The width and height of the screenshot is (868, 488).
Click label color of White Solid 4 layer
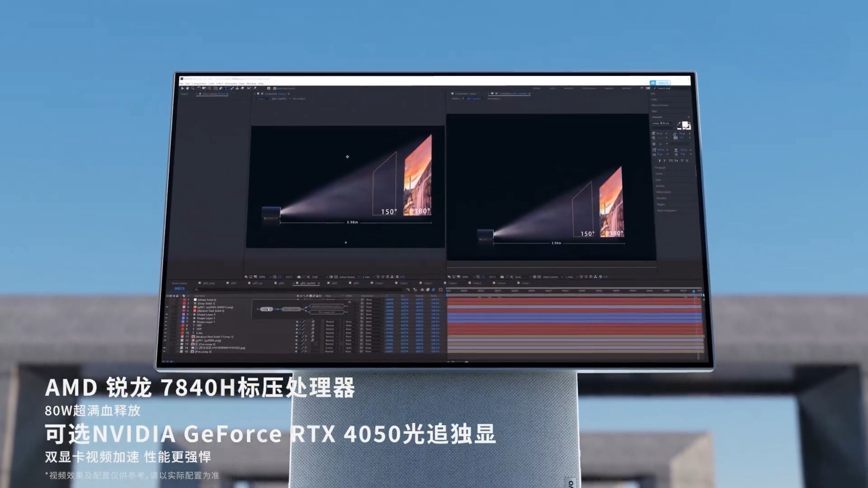pos(184,300)
